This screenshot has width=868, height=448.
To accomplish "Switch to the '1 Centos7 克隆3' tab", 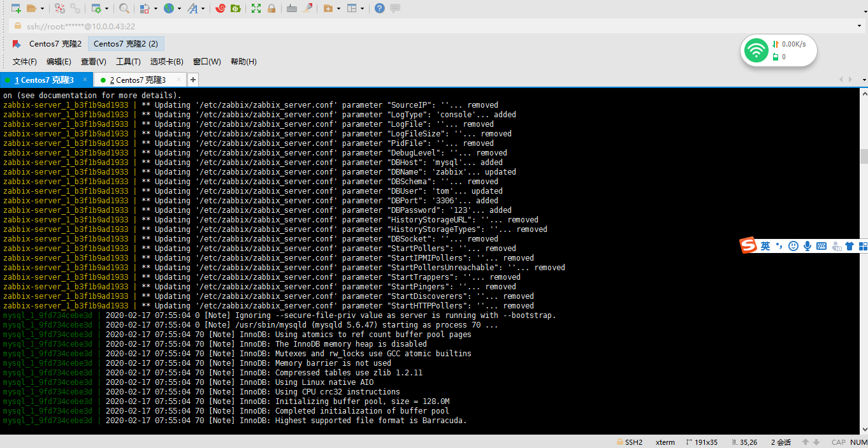I will [x=44, y=80].
